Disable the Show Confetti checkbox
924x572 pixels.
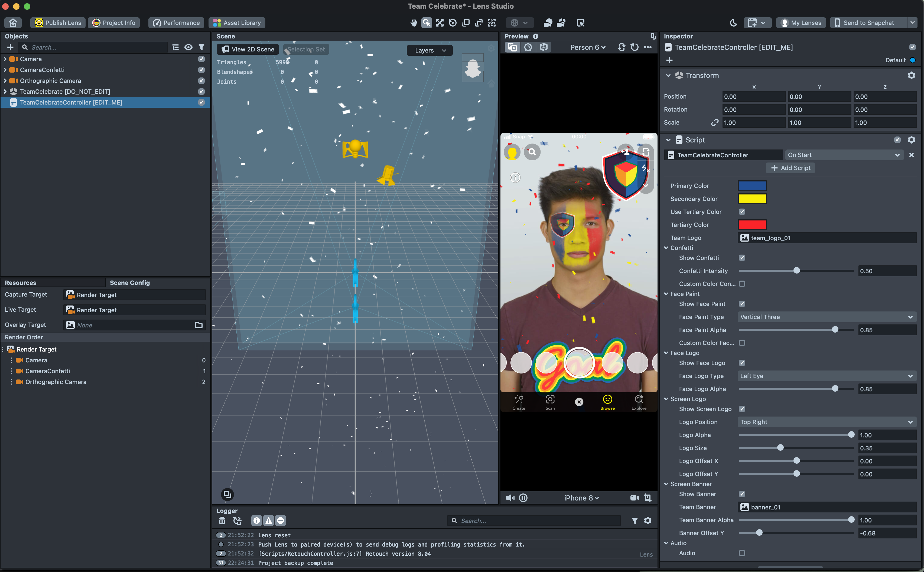(x=742, y=258)
